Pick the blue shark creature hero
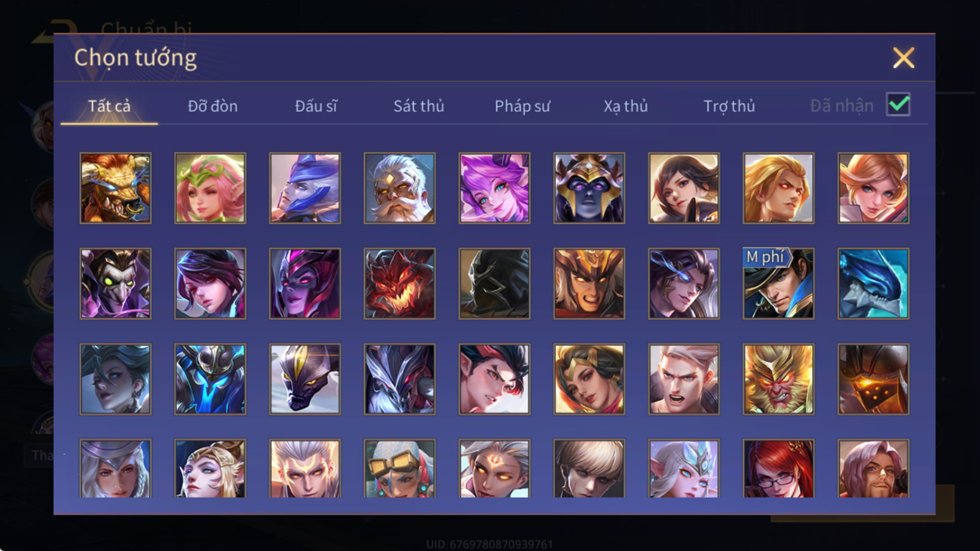 point(873,283)
